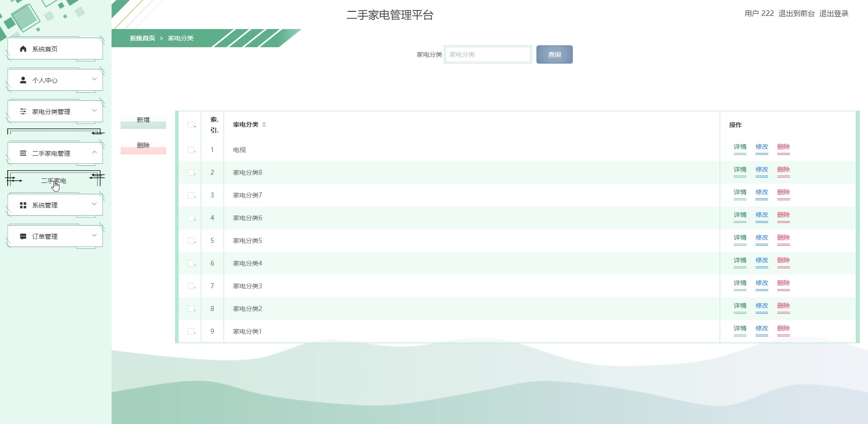The height and width of the screenshot is (424, 868).
Task: Select the checkbox for 家电分类5 row
Action: click(x=191, y=241)
